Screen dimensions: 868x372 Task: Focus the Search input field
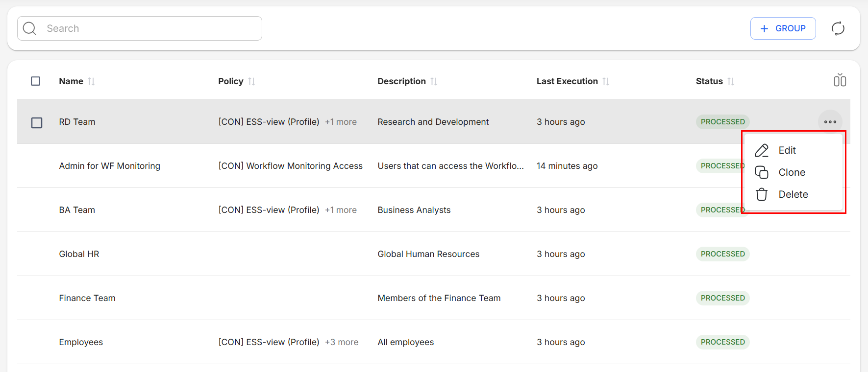147,28
